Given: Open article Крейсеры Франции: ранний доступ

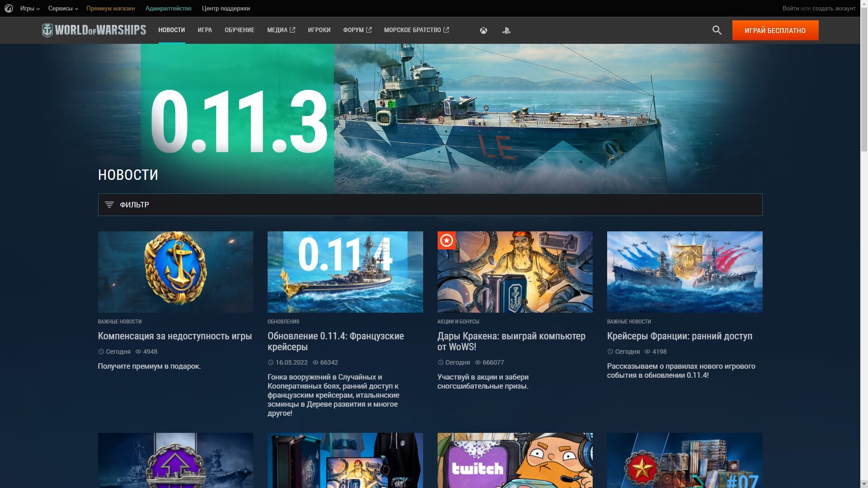Looking at the screenshot, I should 679,336.
